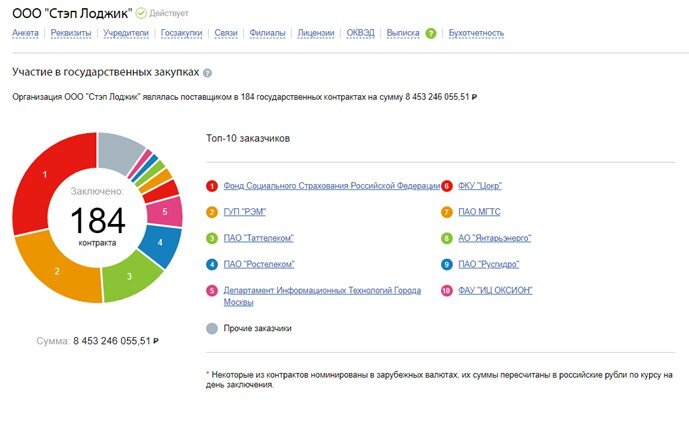
Task: Click the Топ-10 заказчиков heading
Action: coord(248,138)
